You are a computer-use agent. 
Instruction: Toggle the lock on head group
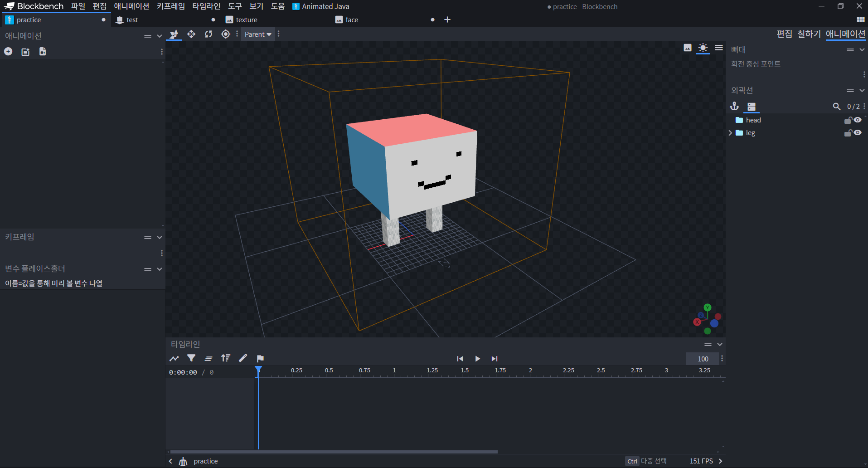848,120
